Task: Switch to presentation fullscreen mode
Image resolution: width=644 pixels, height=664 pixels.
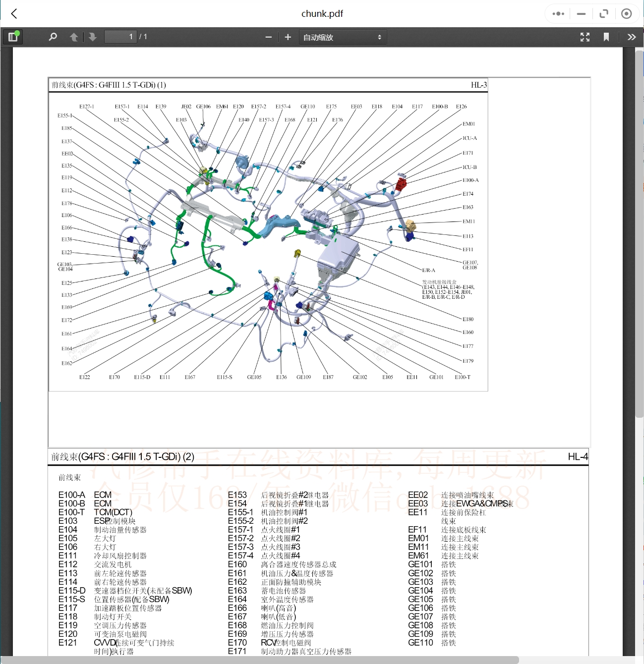Action: pos(585,37)
